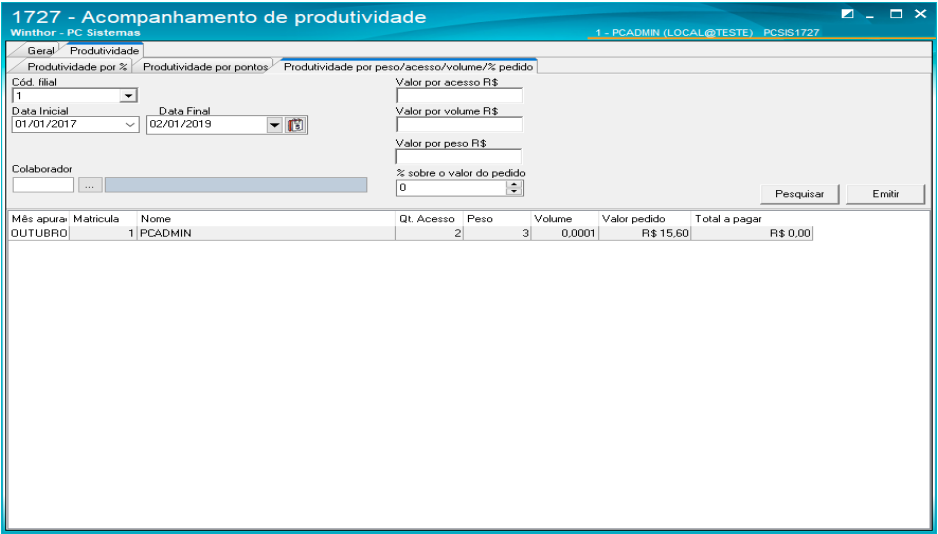Click the Valor por peso R$ field
938x534 pixels.
coord(459,157)
